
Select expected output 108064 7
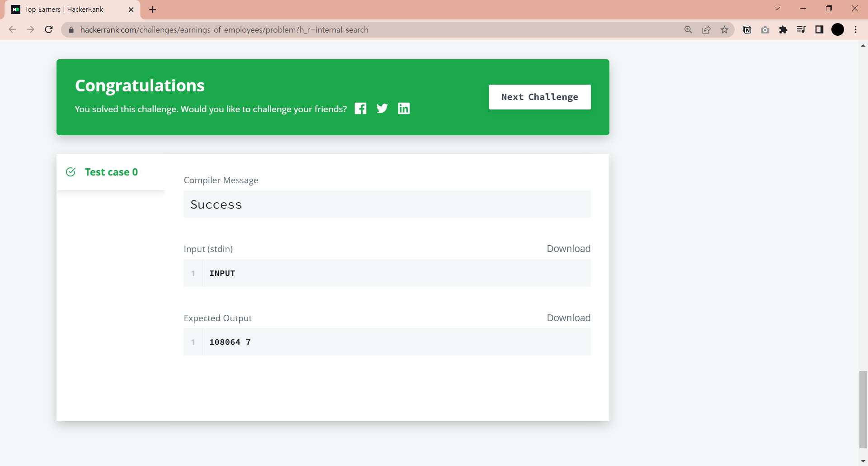coord(230,342)
